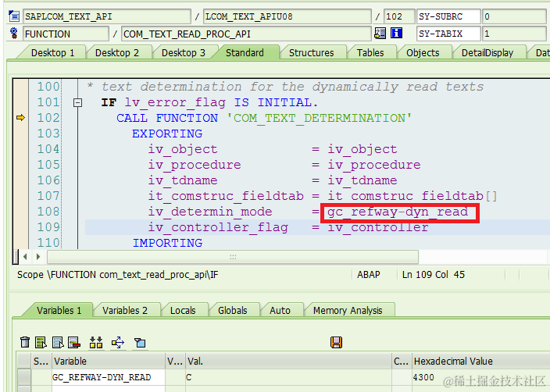Collapse the IF block at line 101

click(x=77, y=102)
